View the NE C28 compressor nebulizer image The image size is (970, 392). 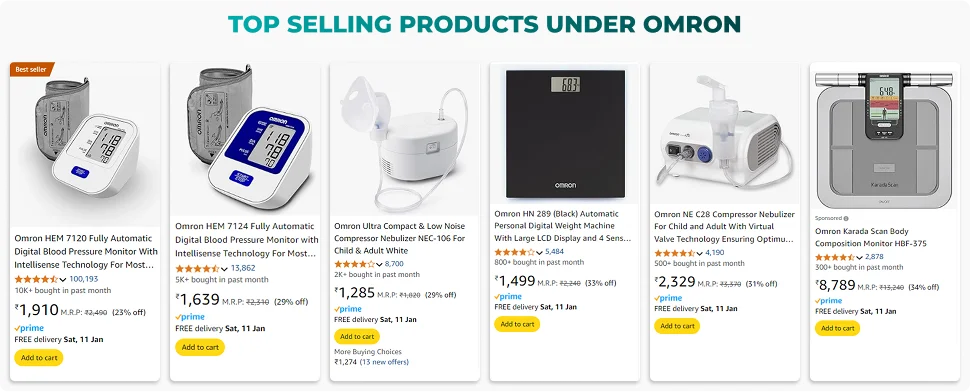click(724, 133)
